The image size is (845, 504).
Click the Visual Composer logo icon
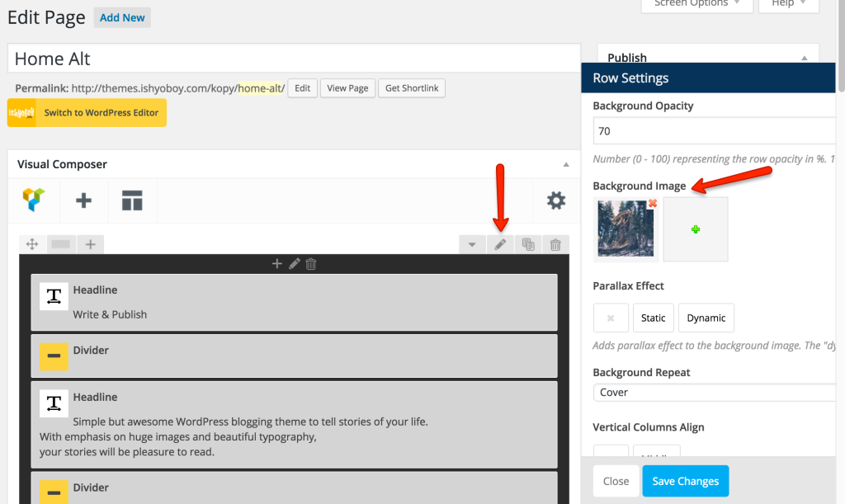(x=33, y=200)
